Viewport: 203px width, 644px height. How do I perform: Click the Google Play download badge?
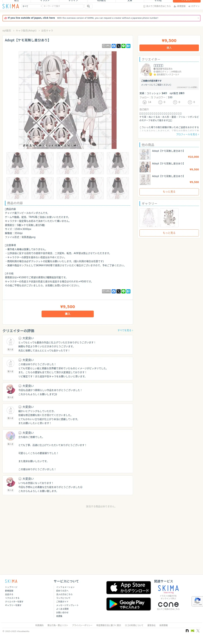128,604
